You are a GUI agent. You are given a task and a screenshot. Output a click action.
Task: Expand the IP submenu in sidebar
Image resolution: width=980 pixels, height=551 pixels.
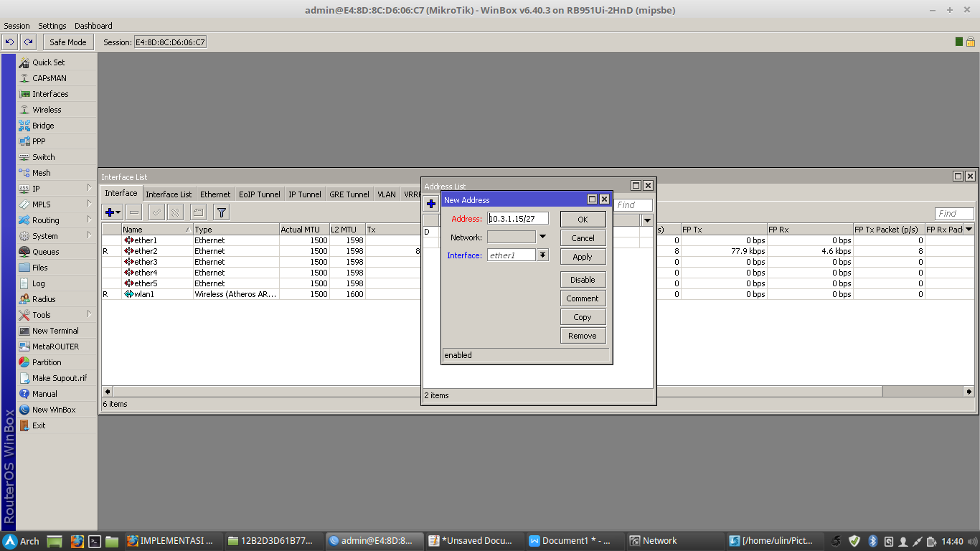pyautogui.click(x=90, y=188)
